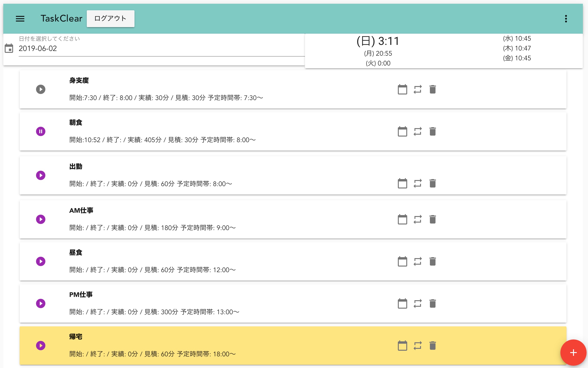This screenshot has height=368, width=588.
Task: Pause the running 朝食 task
Action: (41, 131)
